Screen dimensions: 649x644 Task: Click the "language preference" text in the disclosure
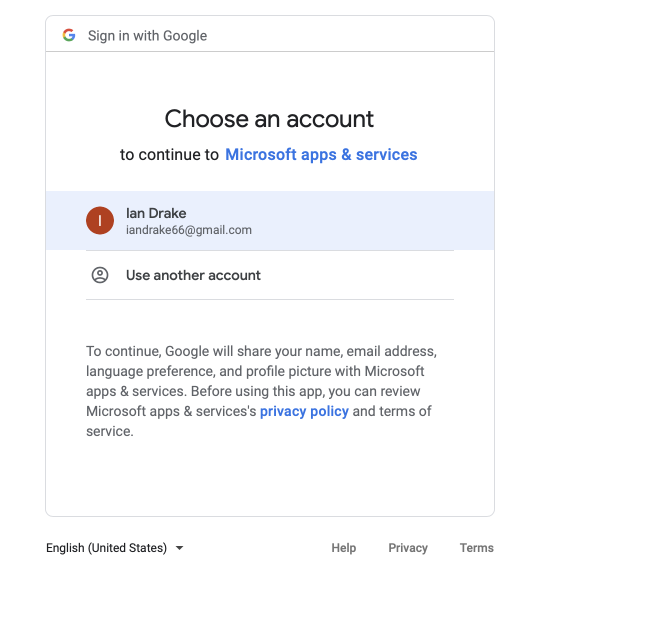click(150, 371)
